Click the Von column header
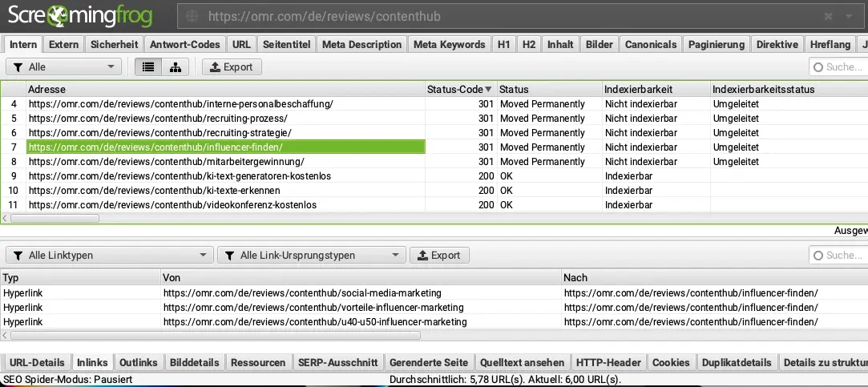The image size is (868, 387). pyautogui.click(x=361, y=277)
